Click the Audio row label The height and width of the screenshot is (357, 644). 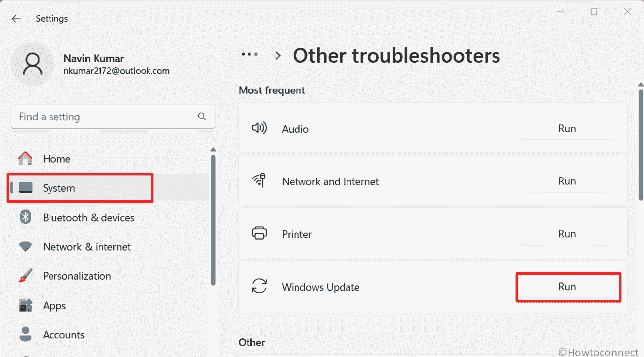295,129
